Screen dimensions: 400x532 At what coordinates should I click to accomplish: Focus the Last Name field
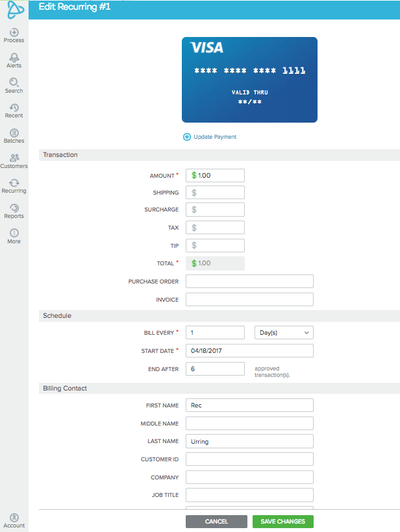(249, 441)
